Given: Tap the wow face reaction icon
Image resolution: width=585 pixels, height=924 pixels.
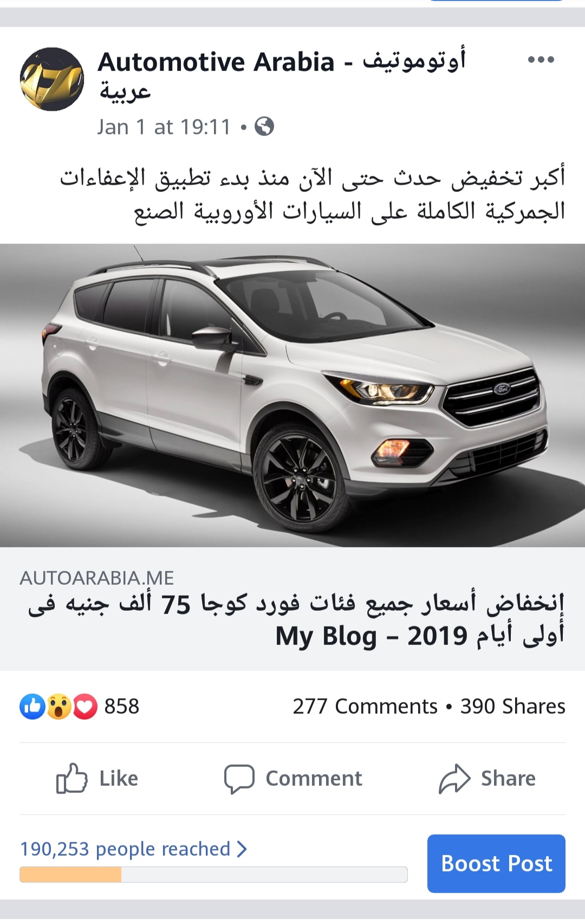Looking at the screenshot, I should (x=59, y=707).
